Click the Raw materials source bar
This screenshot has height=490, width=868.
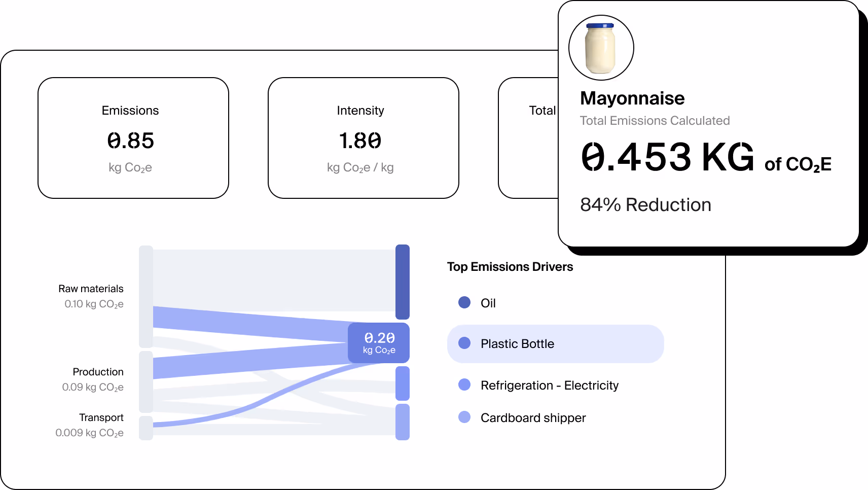click(146, 297)
